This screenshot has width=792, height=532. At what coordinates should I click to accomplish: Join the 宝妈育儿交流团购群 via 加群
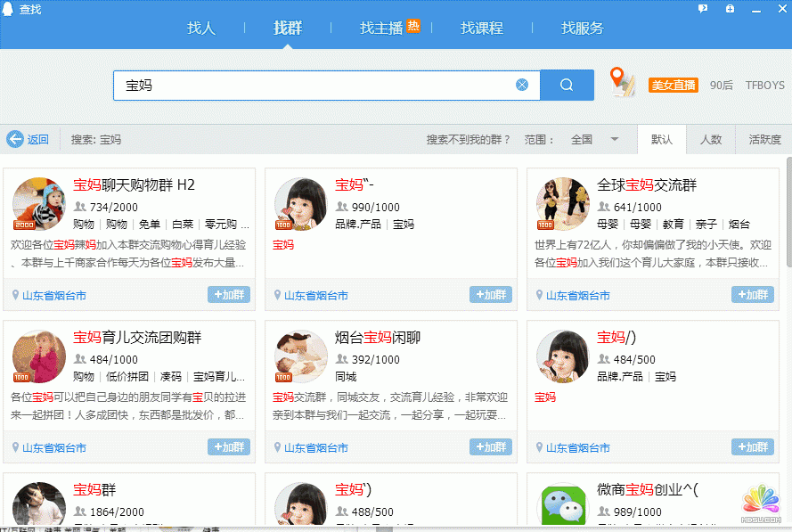tap(229, 447)
